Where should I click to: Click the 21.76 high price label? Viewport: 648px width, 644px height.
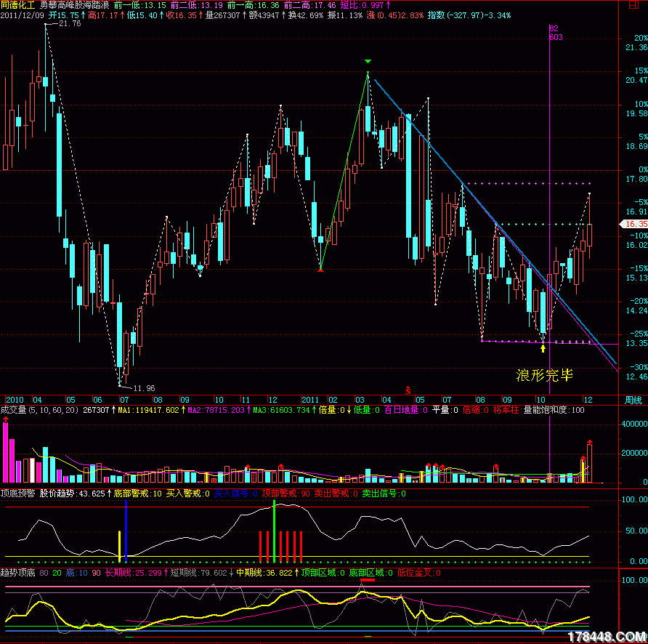[70, 23]
